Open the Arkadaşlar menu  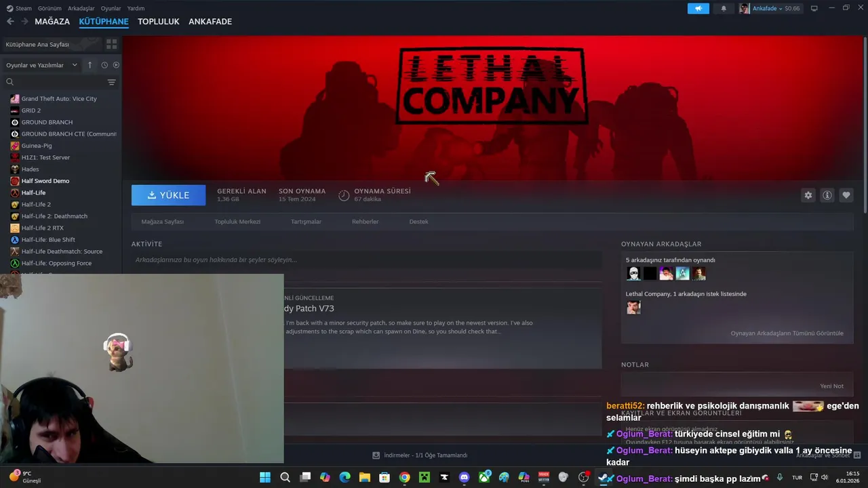(81, 9)
